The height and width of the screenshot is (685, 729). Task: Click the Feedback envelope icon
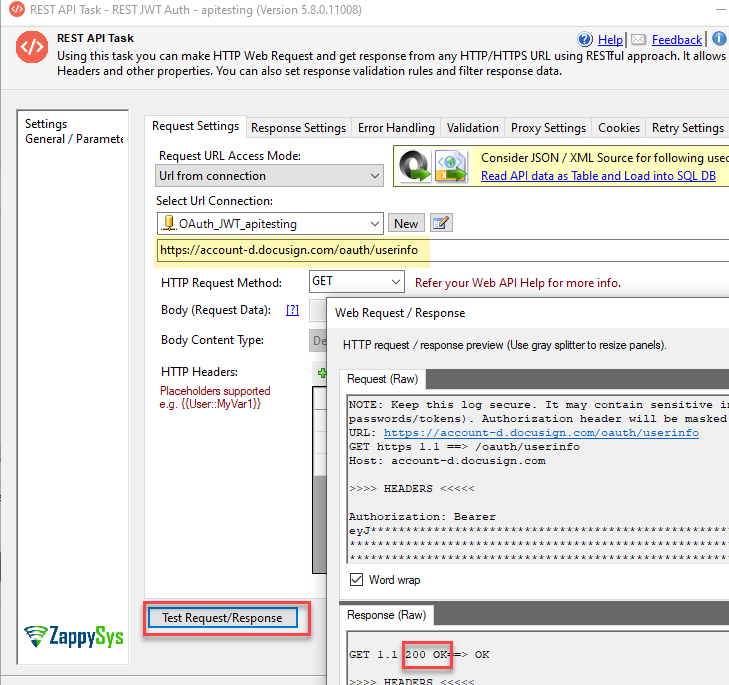[638, 40]
